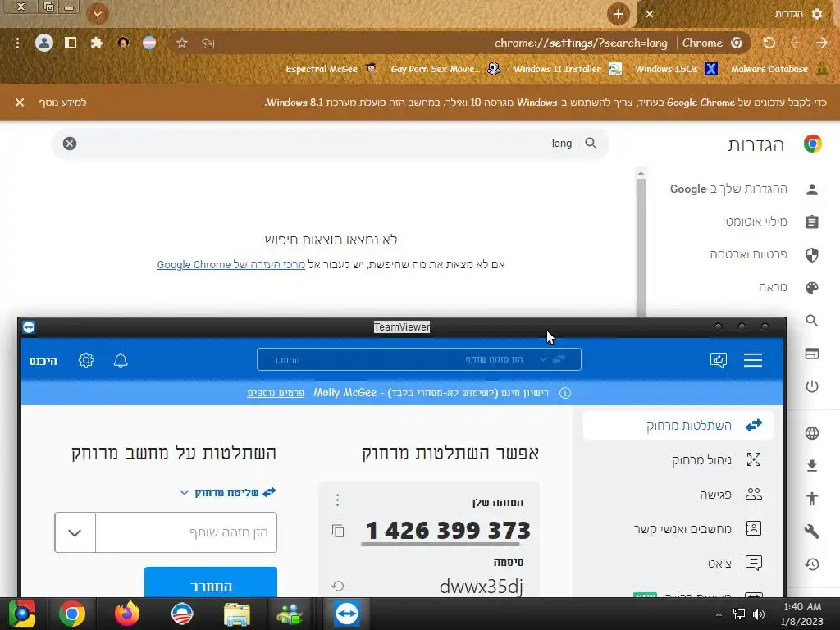The image size is (840, 630).
Task: Click license info icon in TeamViewer banner
Action: point(564,393)
